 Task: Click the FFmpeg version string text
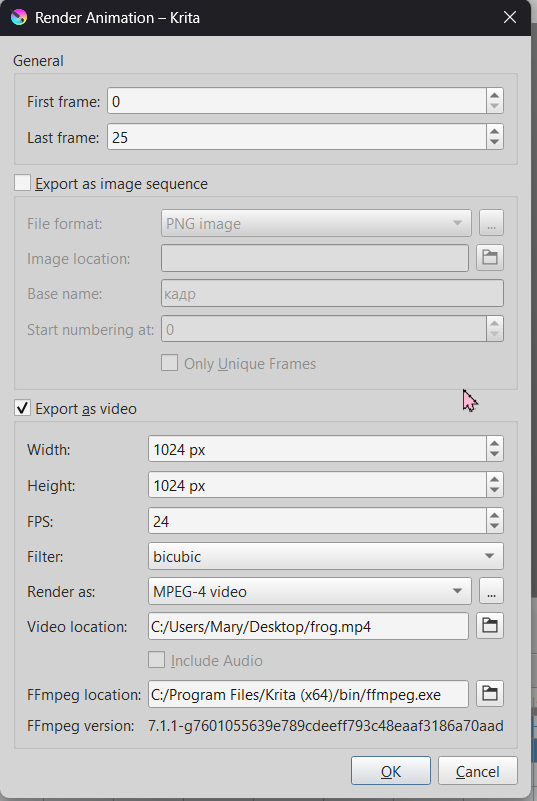pyautogui.click(x=325, y=726)
